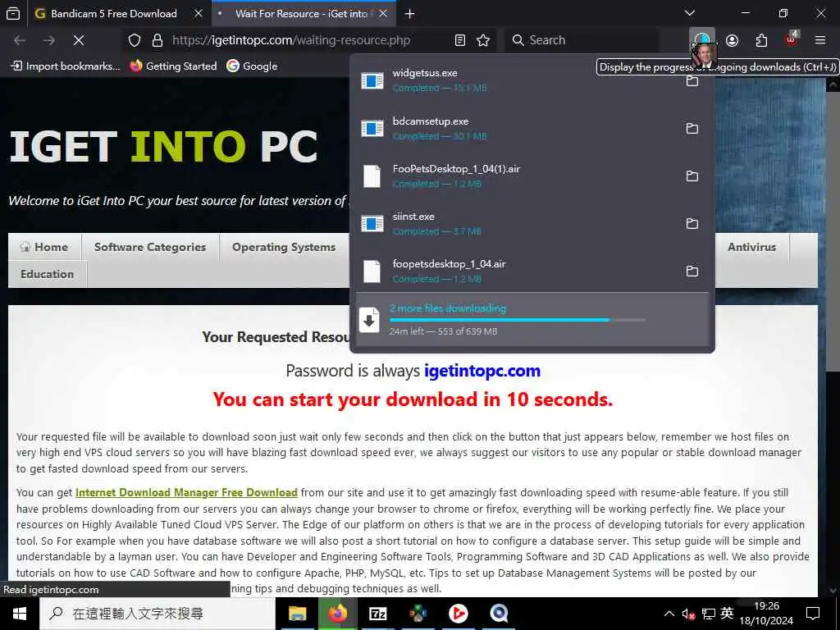Close the Wait For Resource tab
Screen dimensions: 840x630
click(383, 13)
